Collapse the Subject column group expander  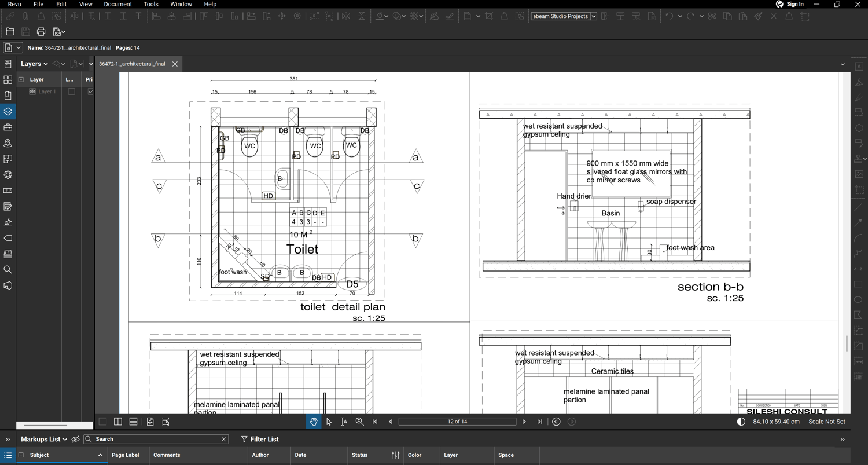click(x=21, y=455)
